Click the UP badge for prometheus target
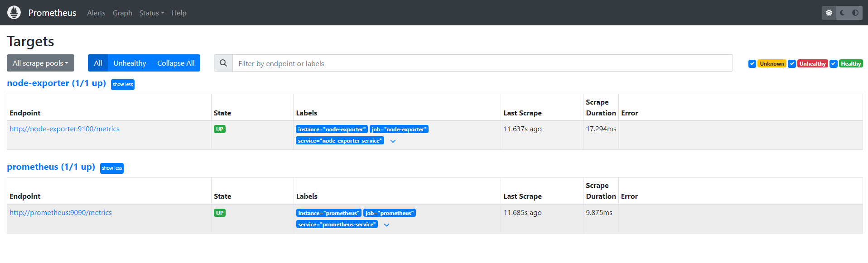Screen dimensions: 868x263 point(220,213)
